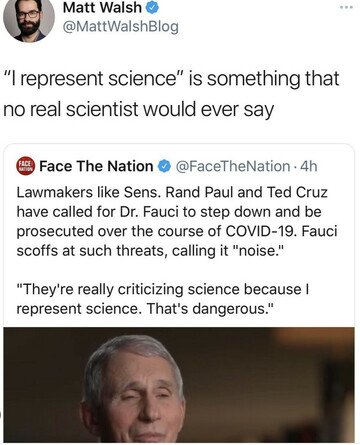Viewport: 360px width, 445px height.
Task: Click the blank area right of 4h timestamp
Action: [335, 166]
